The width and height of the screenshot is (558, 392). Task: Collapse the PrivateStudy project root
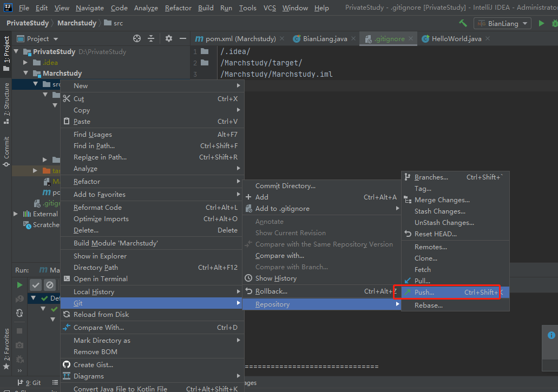point(16,51)
